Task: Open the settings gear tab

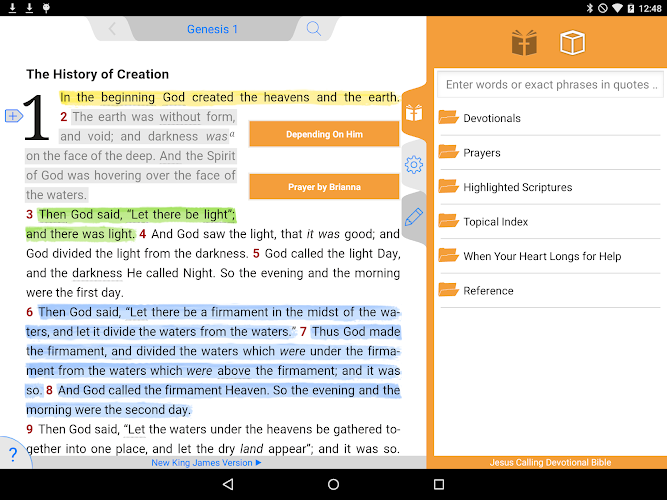Action: [x=414, y=165]
